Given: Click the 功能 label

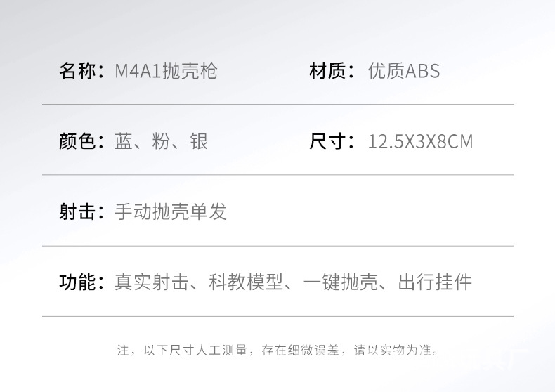Looking at the screenshot, I should tap(77, 282).
